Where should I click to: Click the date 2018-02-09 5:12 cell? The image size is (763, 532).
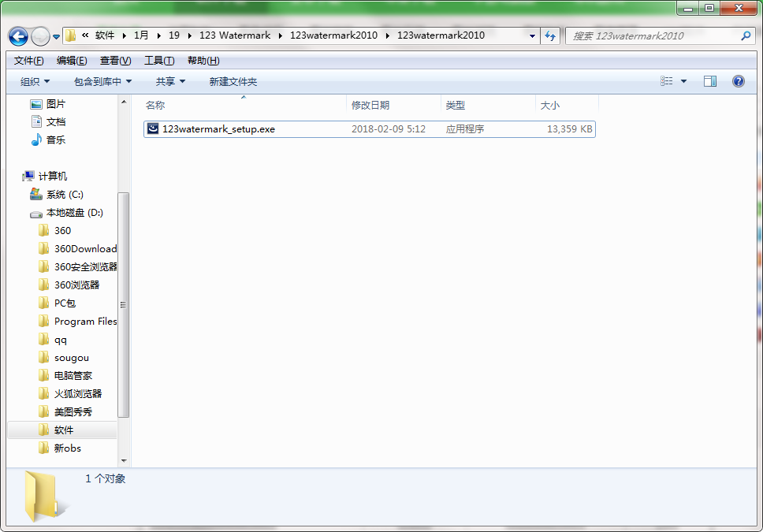click(x=389, y=129)
